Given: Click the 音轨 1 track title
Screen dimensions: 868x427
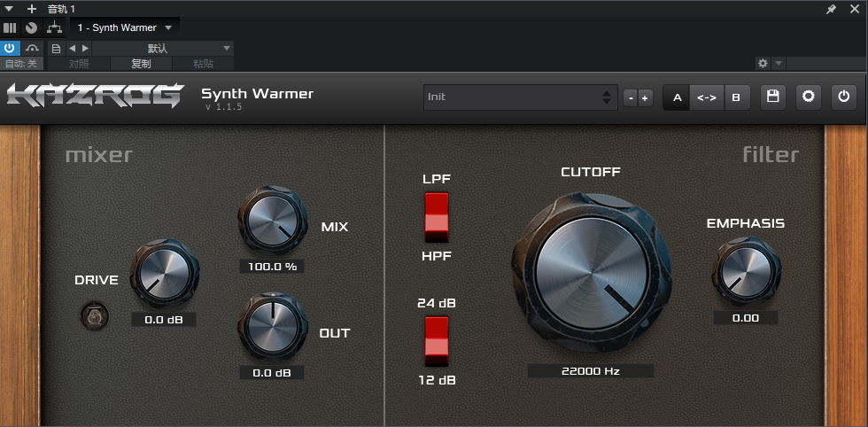Looking at the screenshot, I should 61,9.
